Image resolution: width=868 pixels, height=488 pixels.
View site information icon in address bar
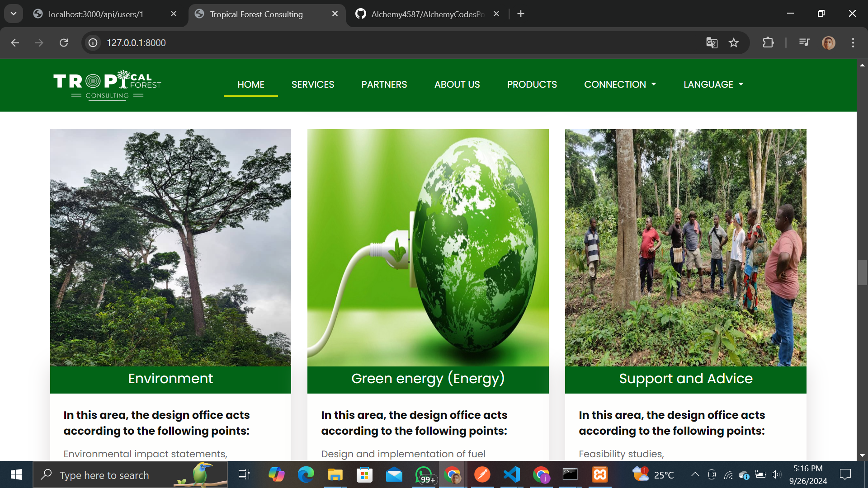[x=93, y=42]
